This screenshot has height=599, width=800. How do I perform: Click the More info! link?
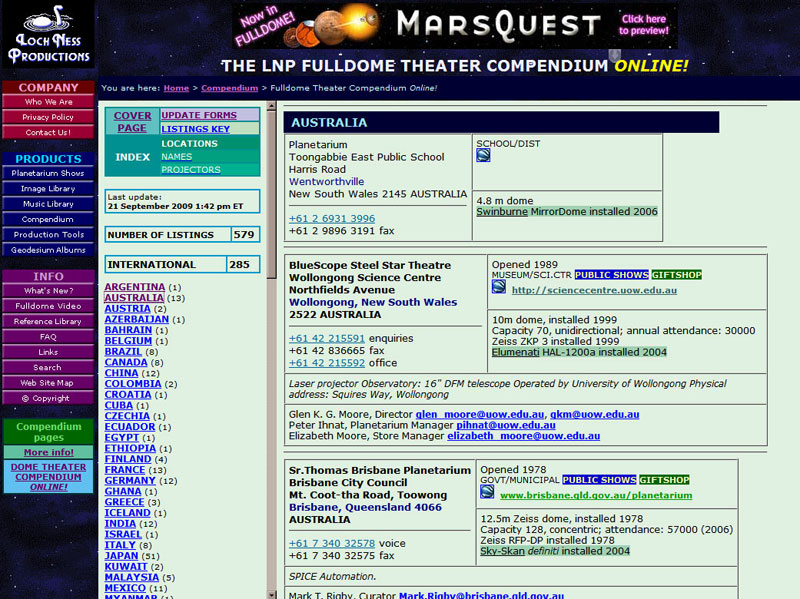[x=48, y=452]
